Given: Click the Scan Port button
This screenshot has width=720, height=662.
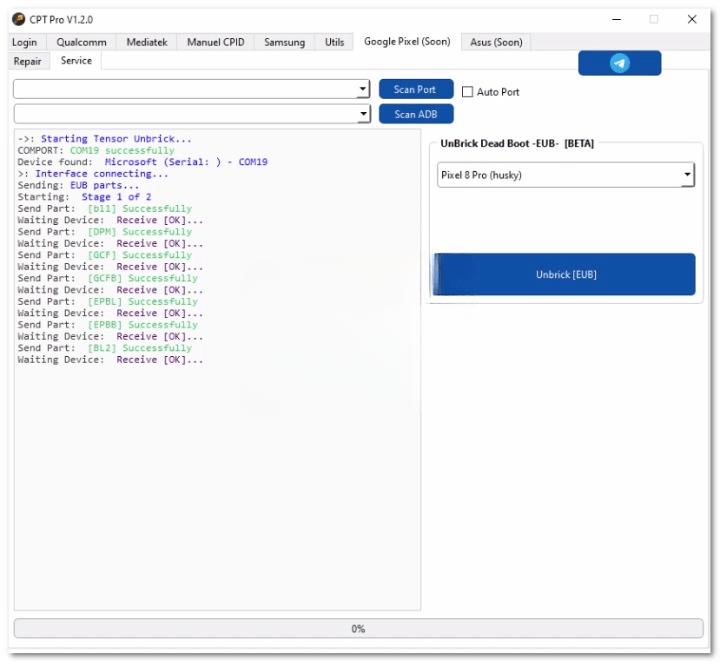Looking at the screenshot, I should click(416, 89).
